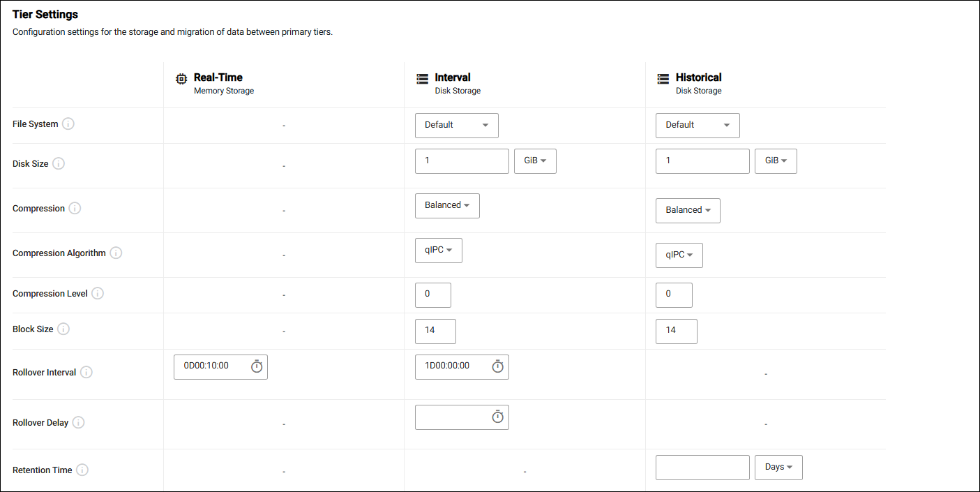Screen dimensions: 980x492
Task: Open the qIPC algorithm dropdown for Interval tier
Action: [x=438, y=250]
